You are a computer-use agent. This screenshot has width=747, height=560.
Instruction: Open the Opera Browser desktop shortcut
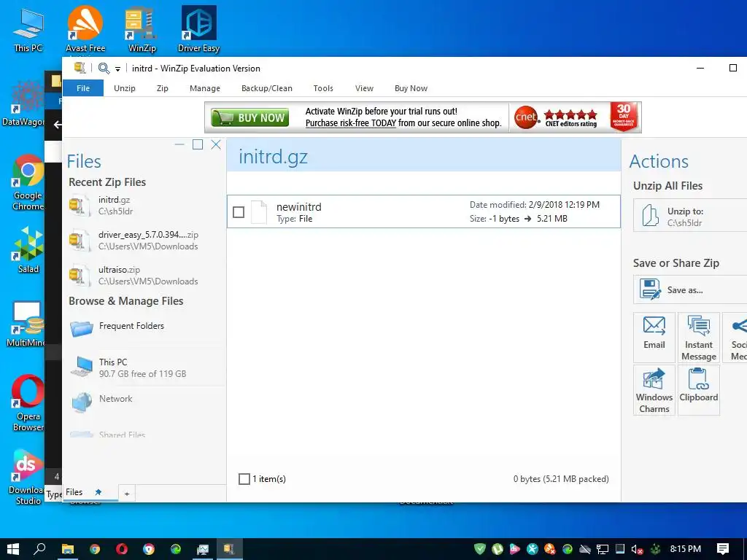pyautogui.click(x=28, y=402)
